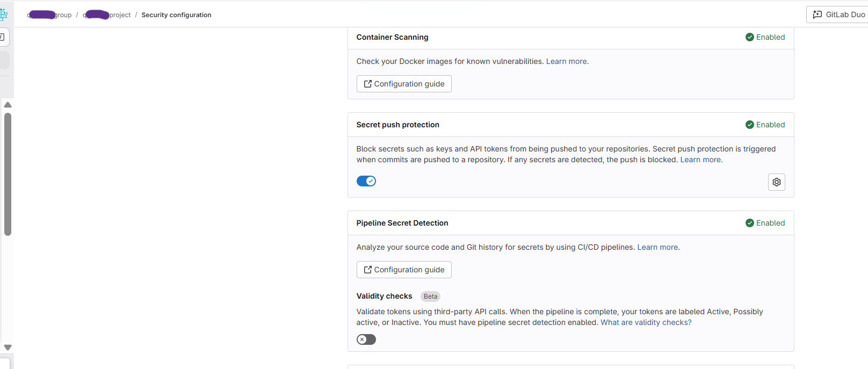This screenshot has width=868, height=369.
Task: Click the sidebar panel icon below logo
Action: click(x=3, y=37)
